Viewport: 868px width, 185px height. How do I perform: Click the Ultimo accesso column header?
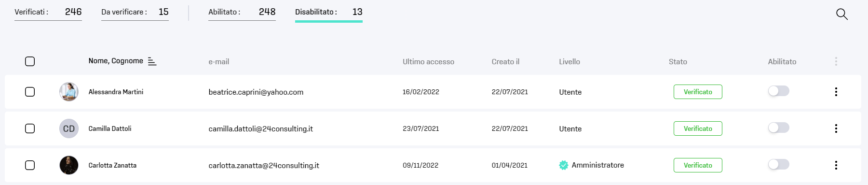(x=428, y=62)
